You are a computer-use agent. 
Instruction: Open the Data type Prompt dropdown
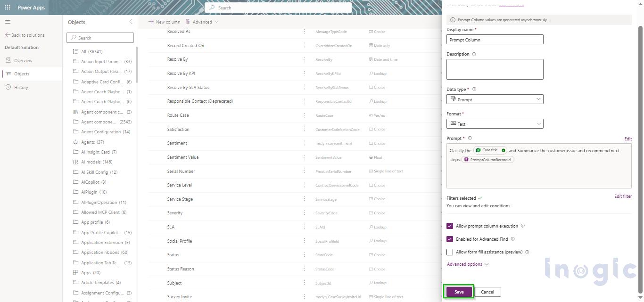point(495,99)
